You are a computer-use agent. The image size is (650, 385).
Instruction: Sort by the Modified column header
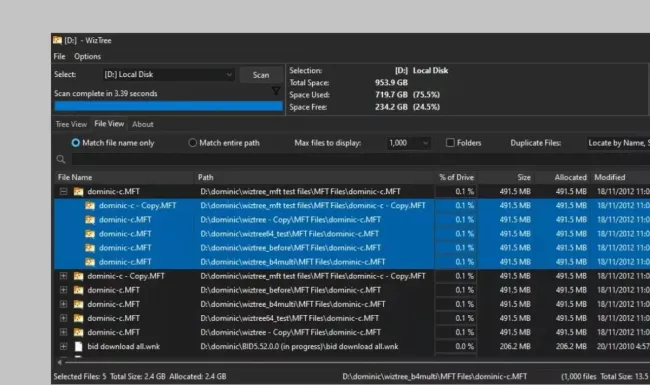(x=620, y=177)
